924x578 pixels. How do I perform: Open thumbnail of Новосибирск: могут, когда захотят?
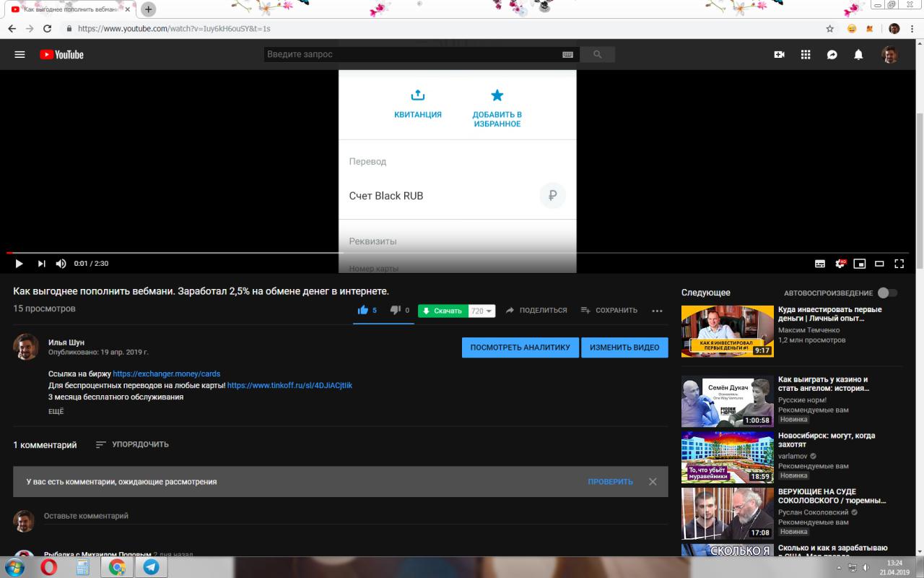coord(727,457)
